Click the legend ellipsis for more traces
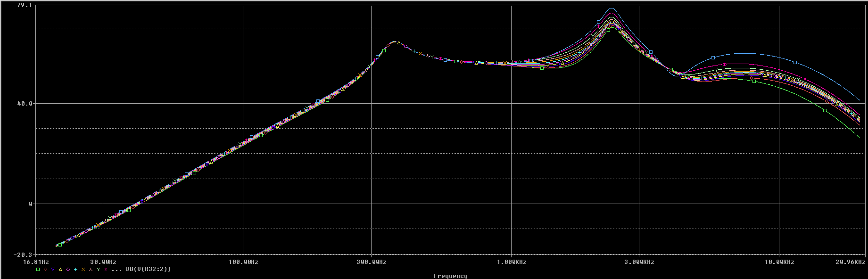The image size is (868, 279). tap(117, 270)
